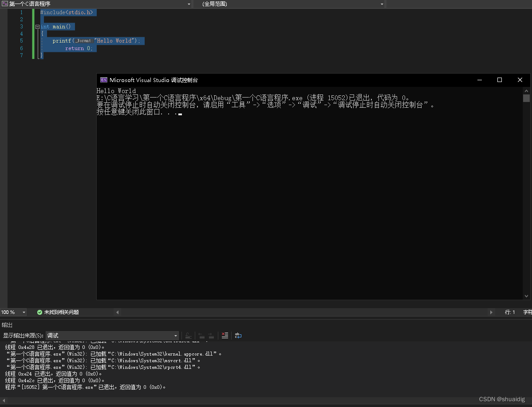
Task: Click the return 0; code line
Action: [79, 48]
